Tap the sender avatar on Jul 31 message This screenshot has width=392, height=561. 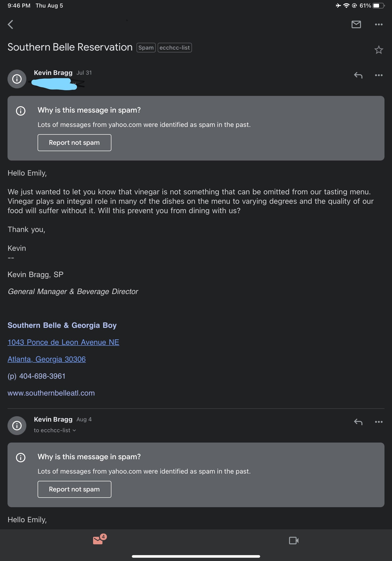(17, 79)
